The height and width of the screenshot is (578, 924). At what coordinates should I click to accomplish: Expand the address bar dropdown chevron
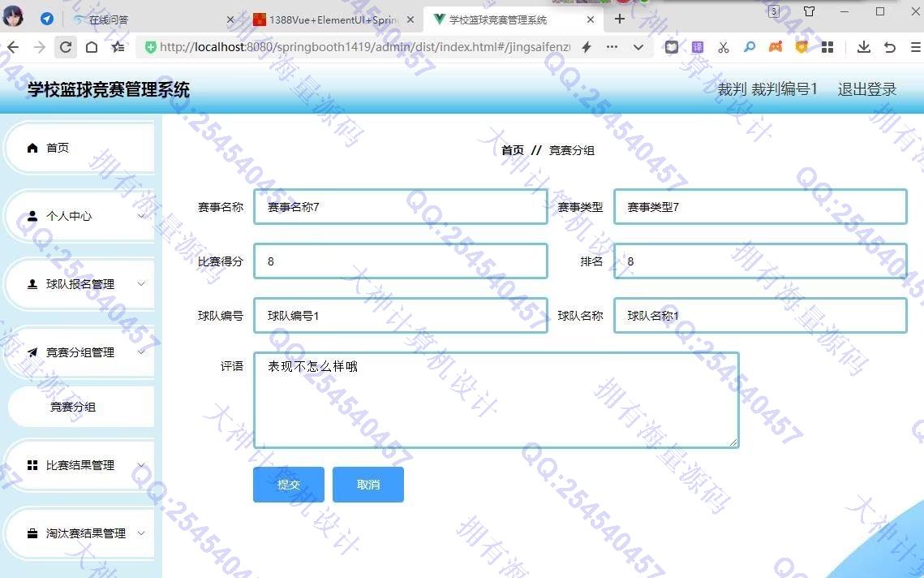click(638, 47)
